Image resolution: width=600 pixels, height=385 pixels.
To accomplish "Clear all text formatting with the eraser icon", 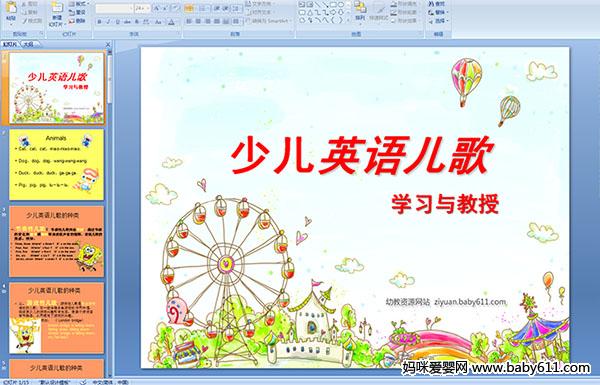I will tap(175, 8).
